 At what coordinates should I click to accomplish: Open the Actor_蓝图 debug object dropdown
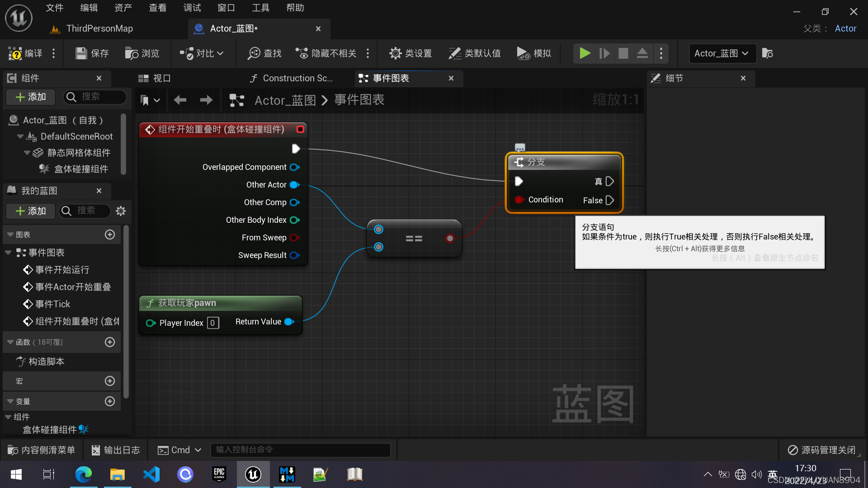(722, 53)
